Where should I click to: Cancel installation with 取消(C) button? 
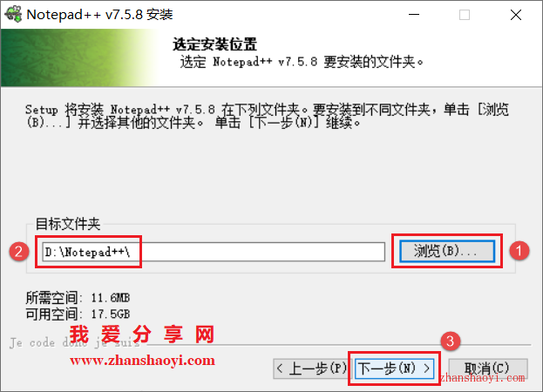488,368
